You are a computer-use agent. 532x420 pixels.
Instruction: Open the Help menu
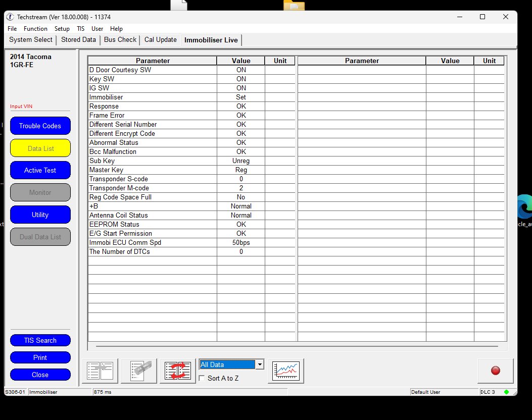[116, 29]
